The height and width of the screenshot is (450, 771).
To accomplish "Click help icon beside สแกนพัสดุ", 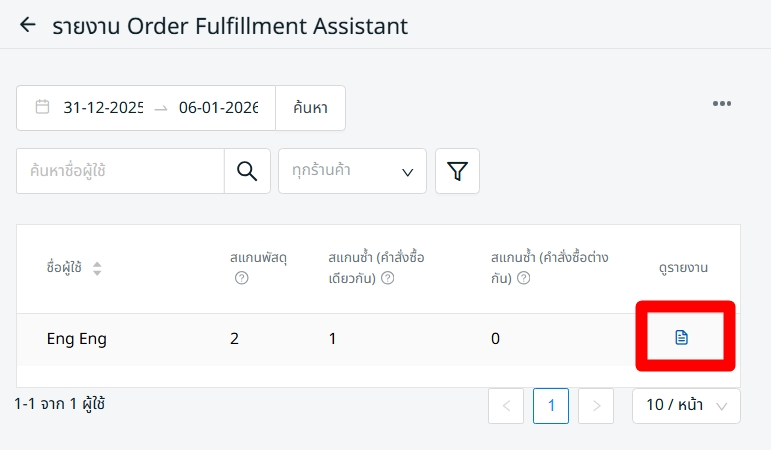I will [241, 278].
